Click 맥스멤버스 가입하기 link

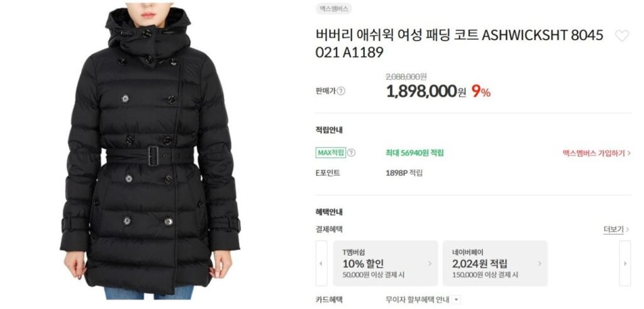coord(596,153)
